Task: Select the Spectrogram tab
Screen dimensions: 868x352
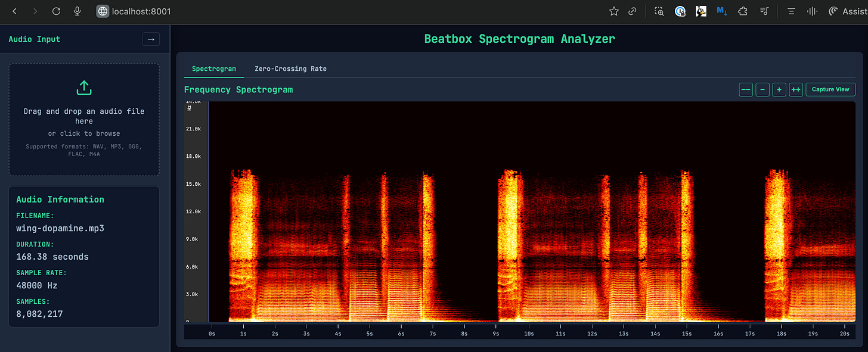Action: [214, 68]
